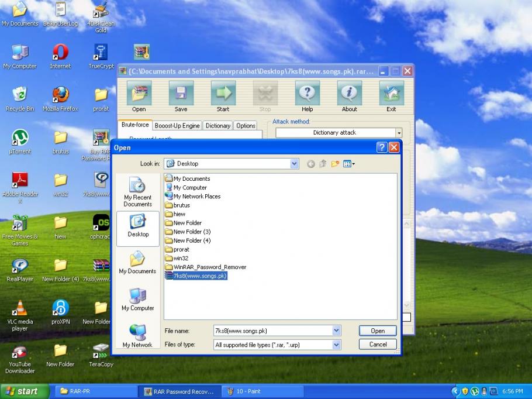532x399 pixels.
Task: Go back using the Open dialog back arrow
Action: pyautogui.click(x=311, y=164)
